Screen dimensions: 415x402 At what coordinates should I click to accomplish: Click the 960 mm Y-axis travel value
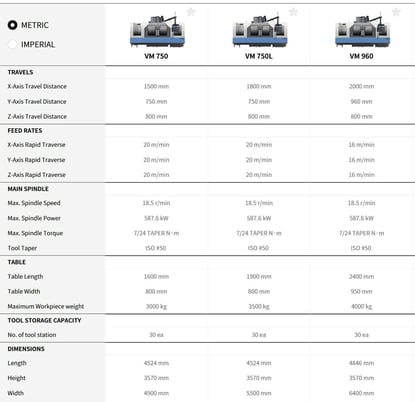tap(362, 102)
